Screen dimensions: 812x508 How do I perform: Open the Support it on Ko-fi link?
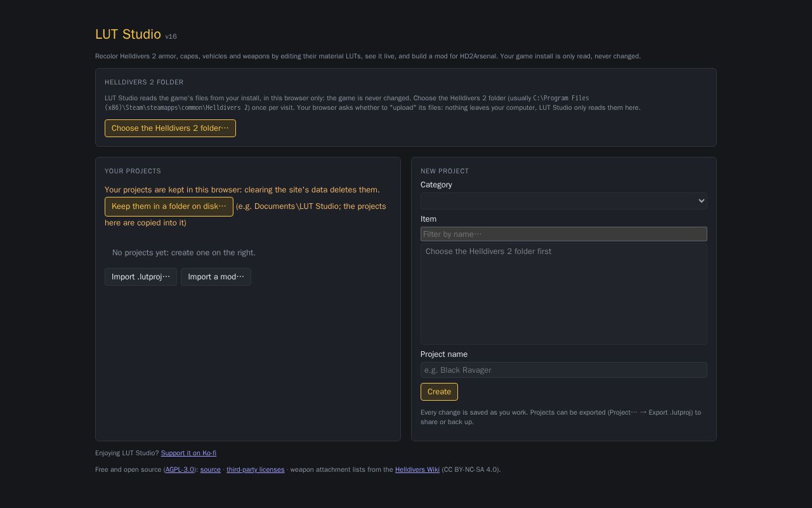[x=188, y=453]
